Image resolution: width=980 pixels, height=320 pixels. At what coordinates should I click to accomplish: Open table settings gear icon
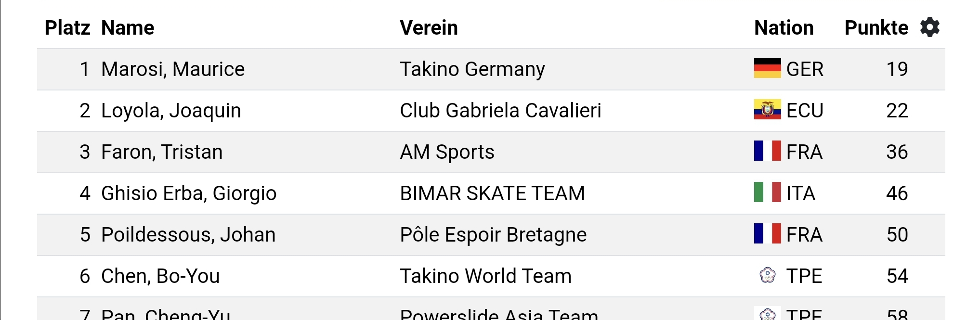coord(929,27)
